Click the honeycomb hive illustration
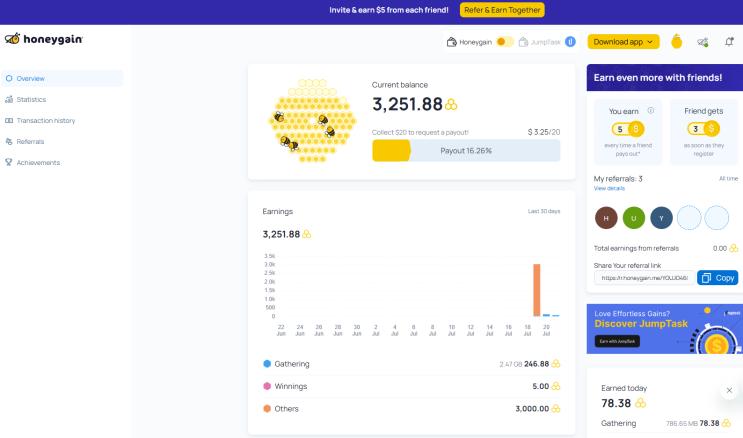Screen dimensions: 743x438 pyautogui.click(x=312, y=121)
